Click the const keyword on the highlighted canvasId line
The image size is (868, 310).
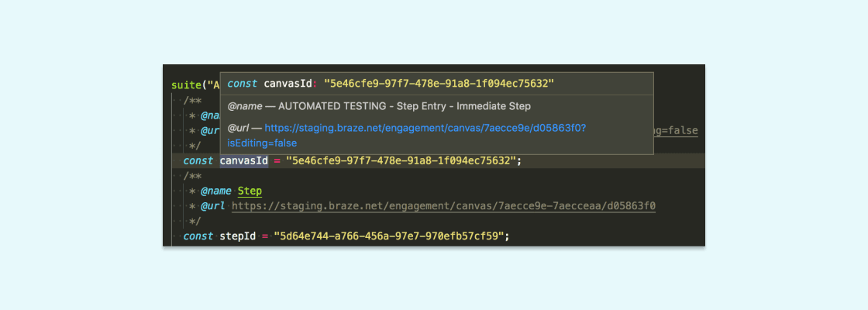click(x=198, y=161)
